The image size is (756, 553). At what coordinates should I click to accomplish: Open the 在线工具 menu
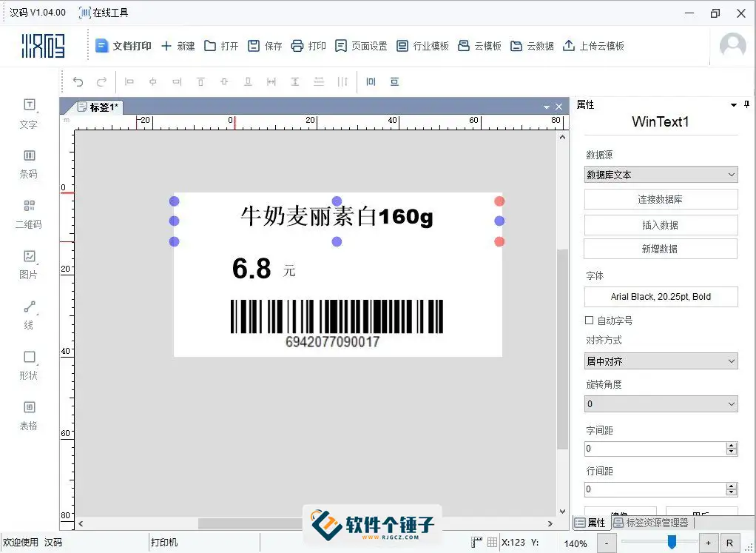(104, 13)
